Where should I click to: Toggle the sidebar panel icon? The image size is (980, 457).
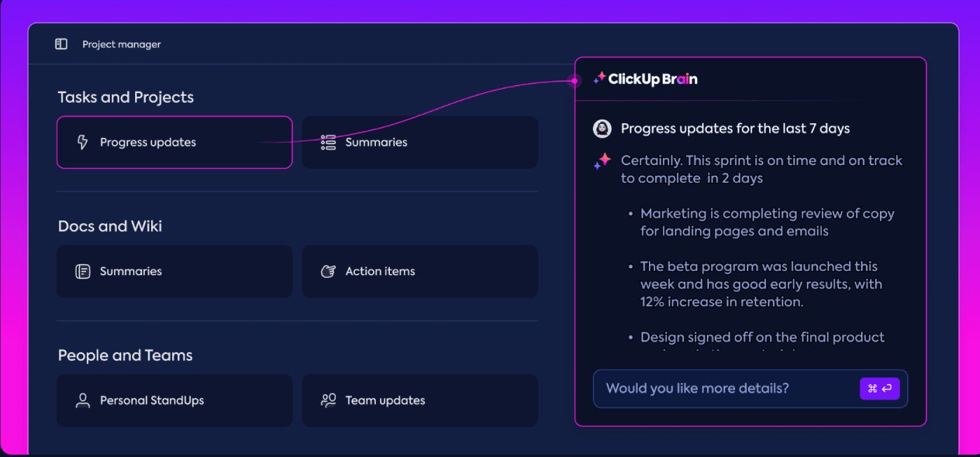[x=62, y=44]
